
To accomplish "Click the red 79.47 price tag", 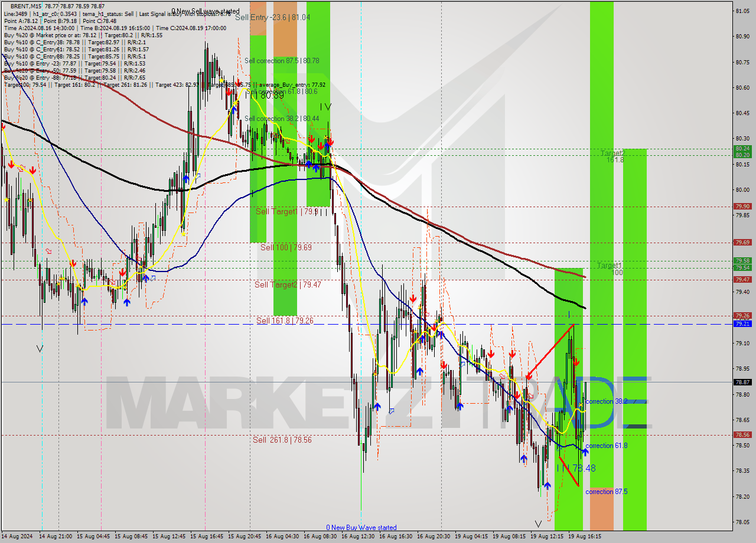I will pos(742,280).
